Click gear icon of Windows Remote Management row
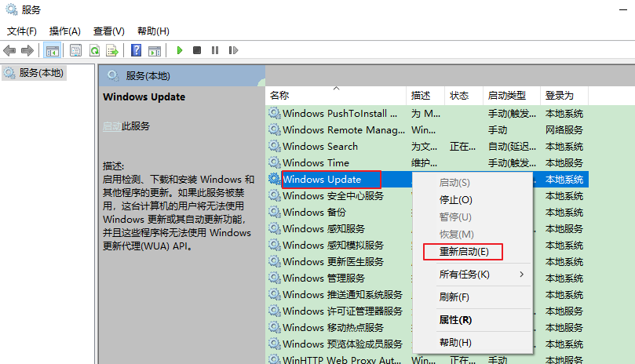 (x=275, y=129)
